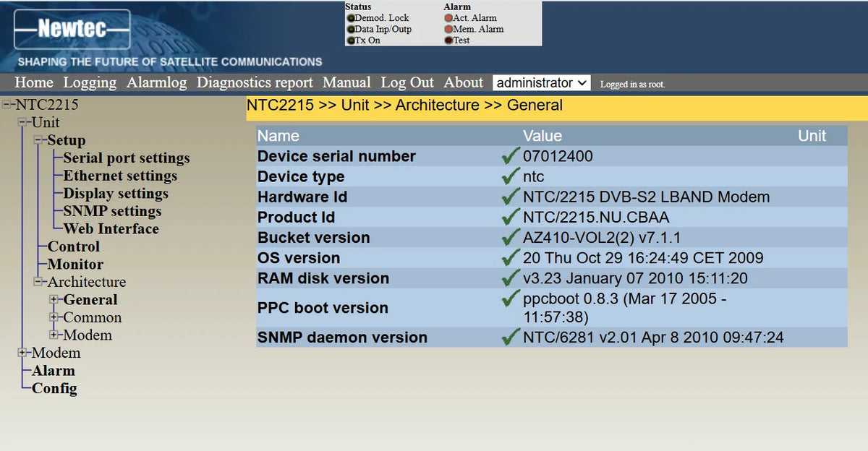Click Log Out in the menu bar
Screen dimensions: 868x451
coord(407,82)
